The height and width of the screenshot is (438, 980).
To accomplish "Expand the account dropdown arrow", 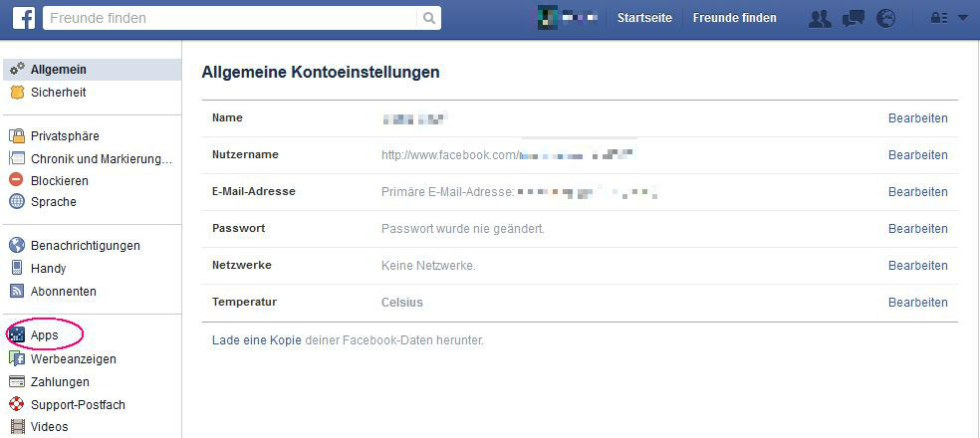I will [962, 18].
